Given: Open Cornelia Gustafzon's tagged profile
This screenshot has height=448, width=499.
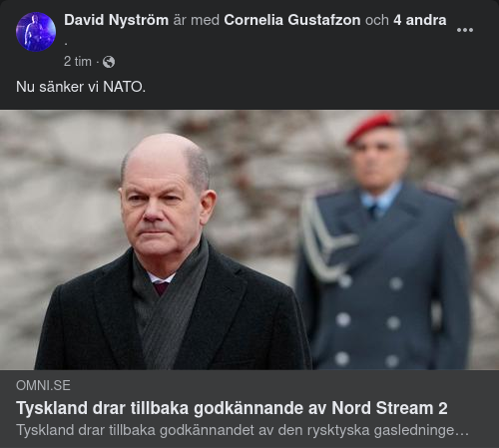Looking at the screenshot, I should (x=292, y=20).
